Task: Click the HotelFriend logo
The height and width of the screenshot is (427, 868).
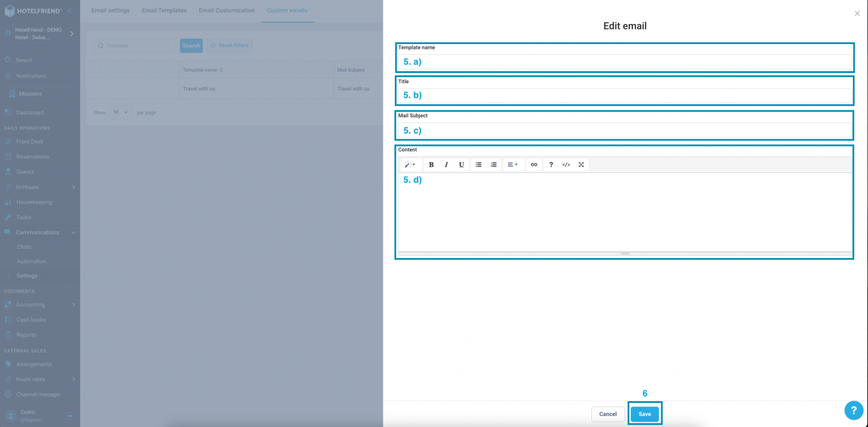Action: [33, 11]
